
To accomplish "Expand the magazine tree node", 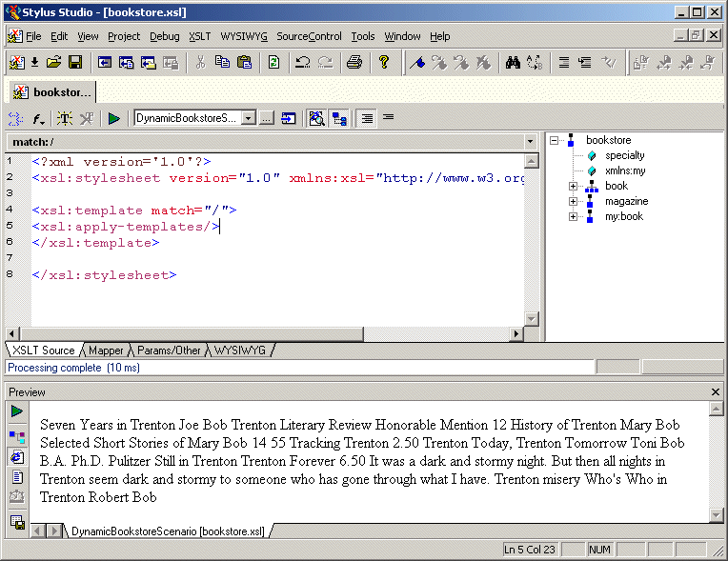I will coord(574,201).
